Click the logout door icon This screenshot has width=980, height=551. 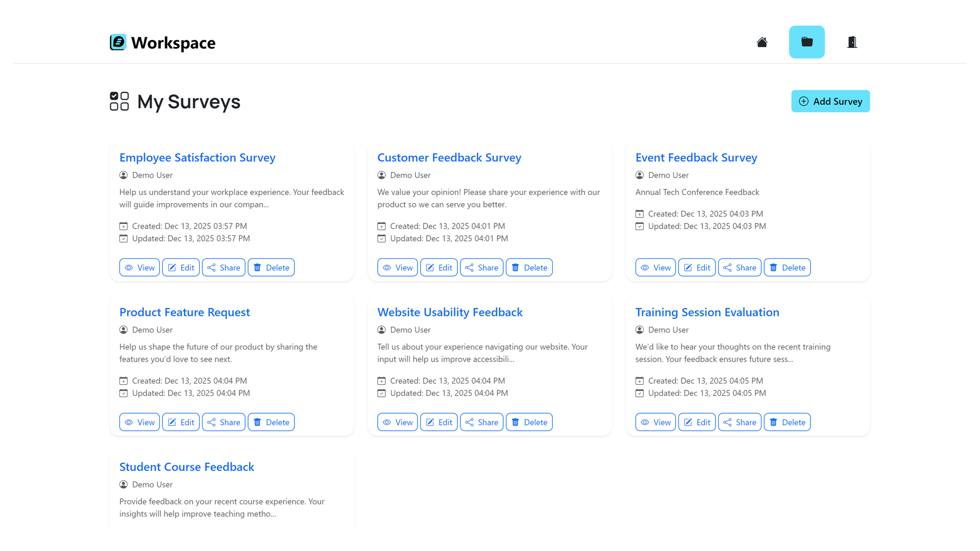[851, 42]
